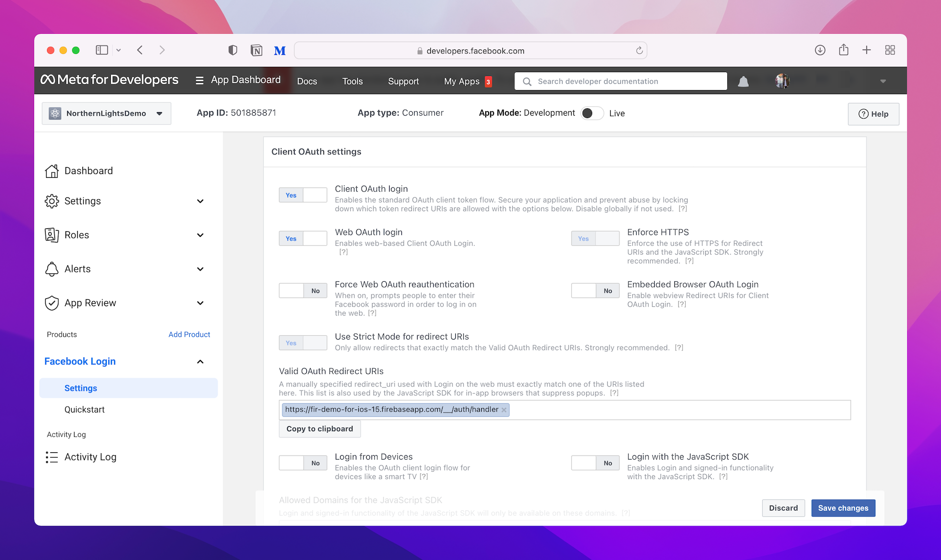Select Quickstart under Facebook Login
Image resolution: width=941 pixels, height=560 pixels.
pyautogui.click(x=84, y=410)
